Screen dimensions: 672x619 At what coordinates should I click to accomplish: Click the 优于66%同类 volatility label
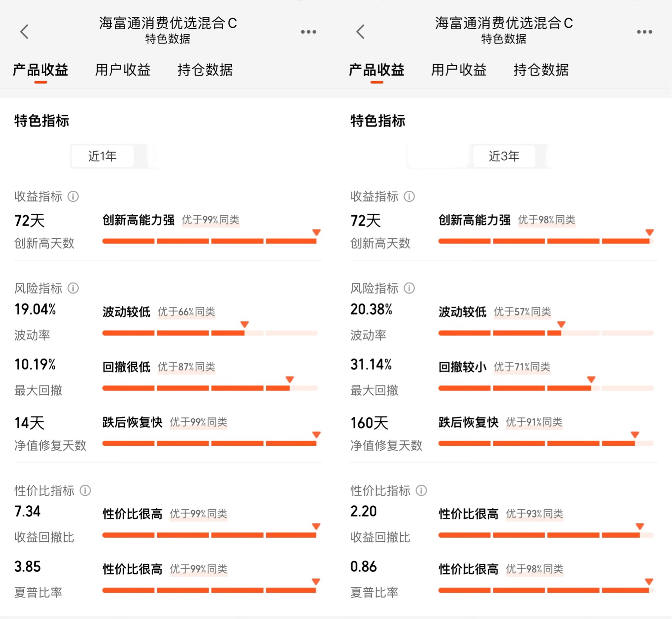186,312
